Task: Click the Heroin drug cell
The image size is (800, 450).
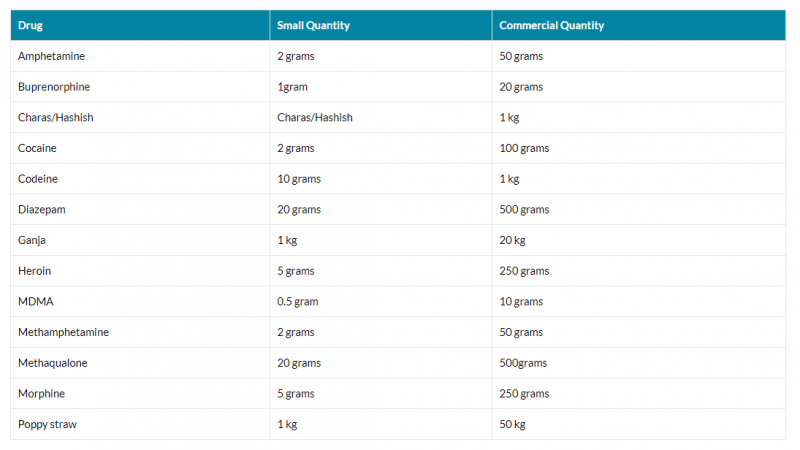Action: (34, 271)
